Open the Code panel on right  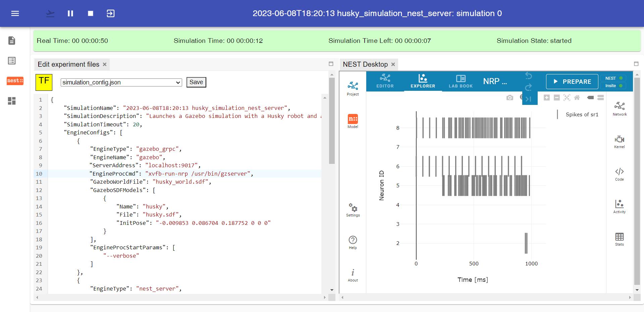pyautogui.click(x=620, y=174)
